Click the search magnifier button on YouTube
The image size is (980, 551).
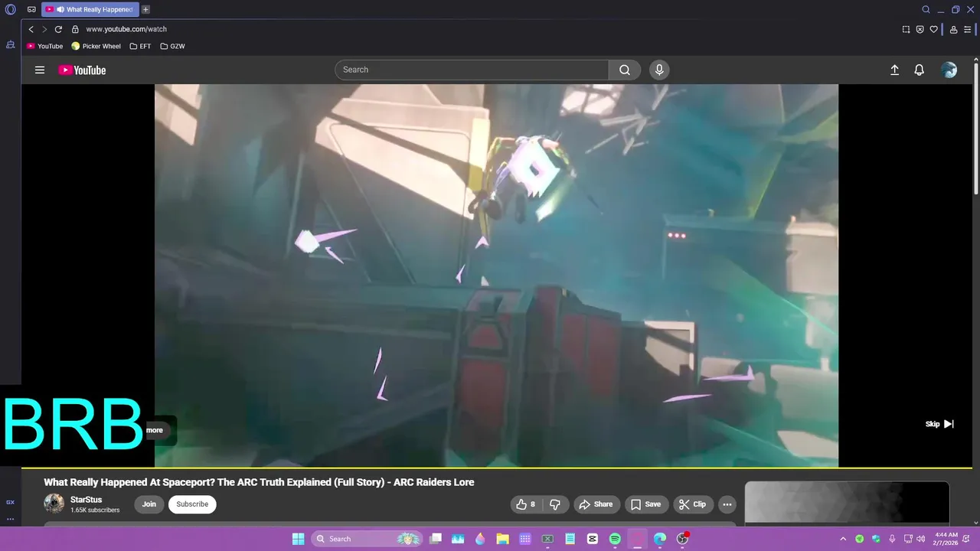(625, 70)
